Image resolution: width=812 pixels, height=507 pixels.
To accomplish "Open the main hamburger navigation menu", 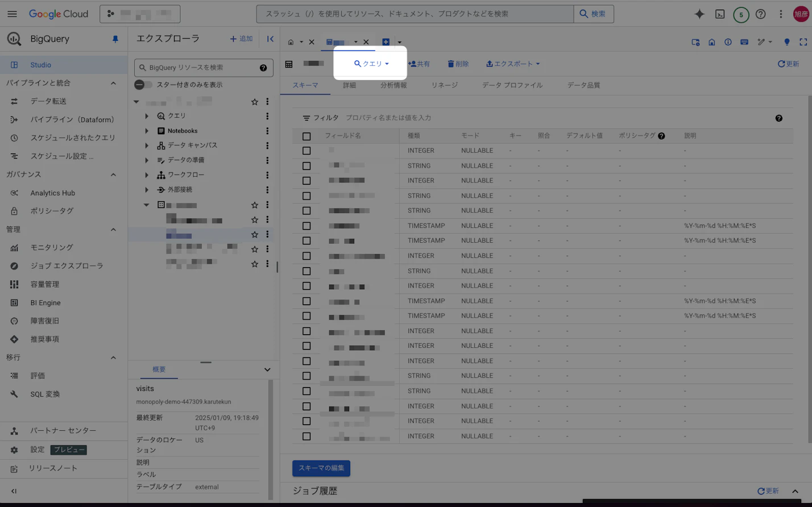I will tap(12, 14).
